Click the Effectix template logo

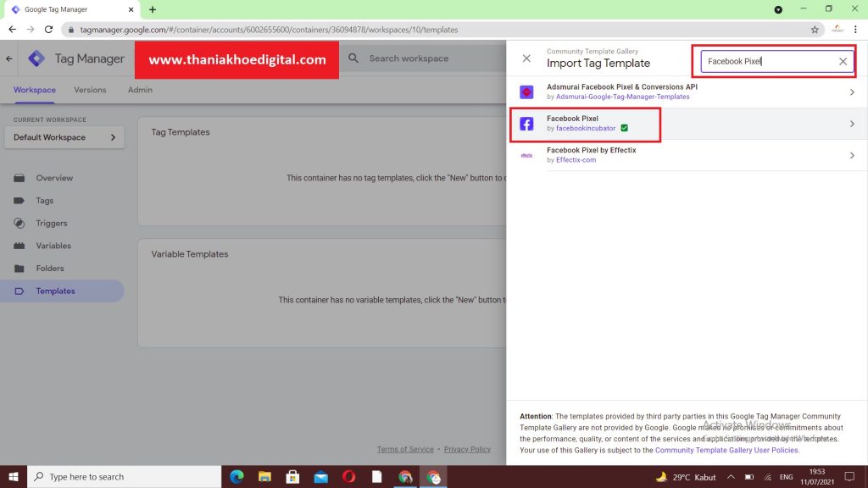tap(526, 155)
